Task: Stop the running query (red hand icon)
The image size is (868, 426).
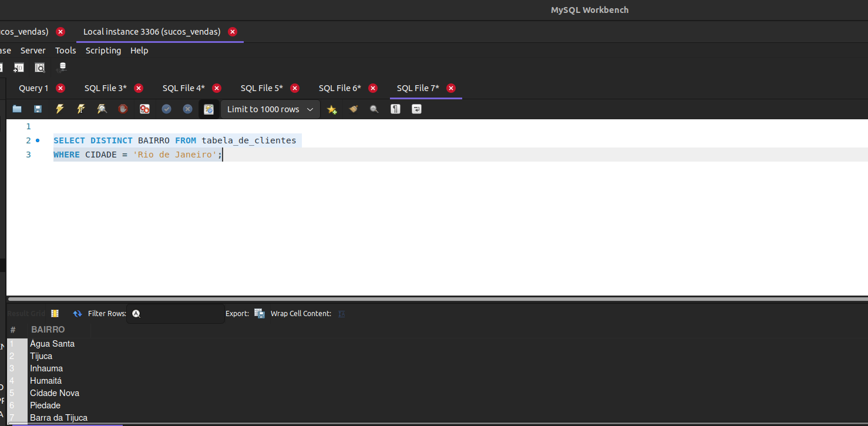Action: [x=123, y=109]
